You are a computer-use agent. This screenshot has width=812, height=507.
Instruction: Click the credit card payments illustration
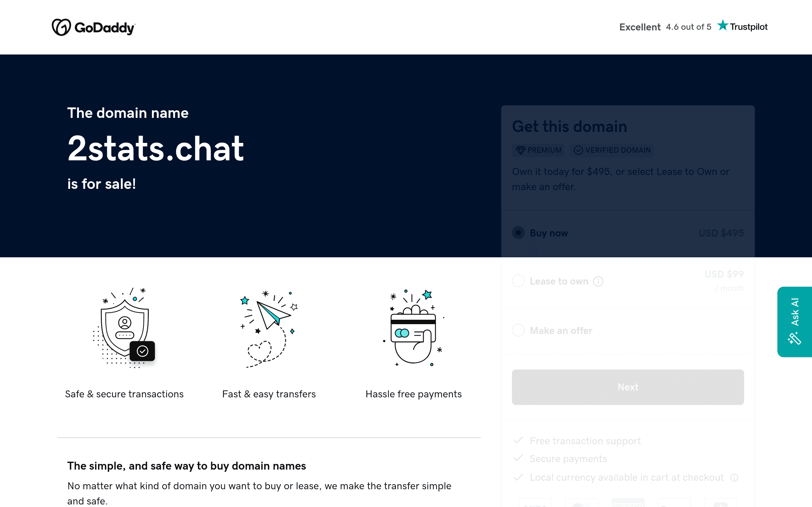pyautogui.click(x=414, y=328)
